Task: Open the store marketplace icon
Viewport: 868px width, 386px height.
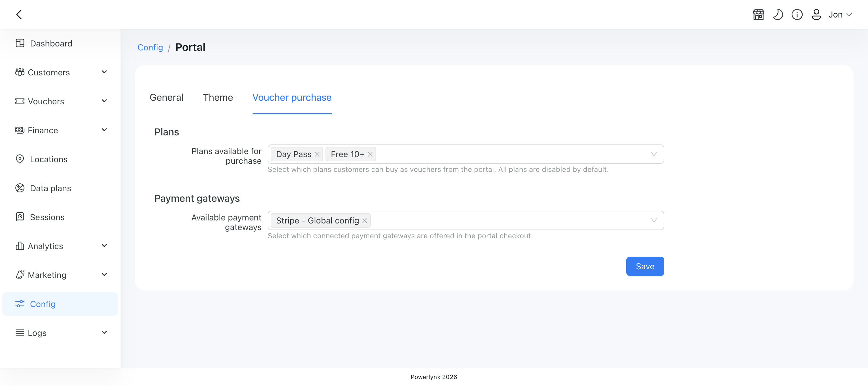Action: point(758,14)
